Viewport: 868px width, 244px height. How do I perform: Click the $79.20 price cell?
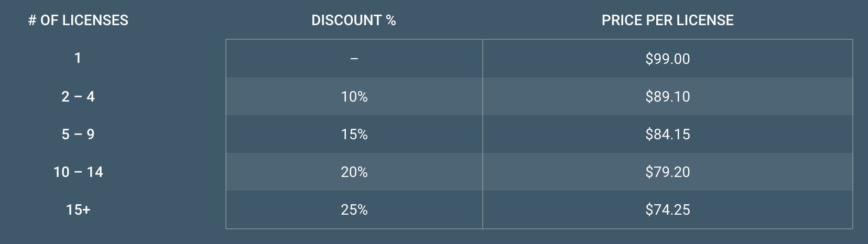click(x=668, y=172)
